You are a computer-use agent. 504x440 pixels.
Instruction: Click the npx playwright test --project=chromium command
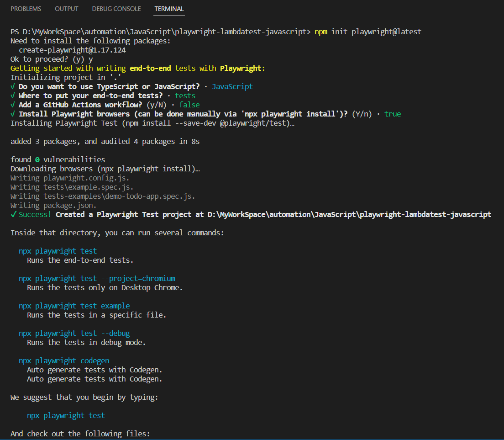[96, 278]
